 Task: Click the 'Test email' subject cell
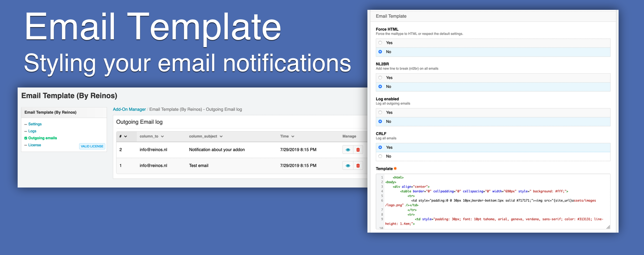tap(199, 165)
